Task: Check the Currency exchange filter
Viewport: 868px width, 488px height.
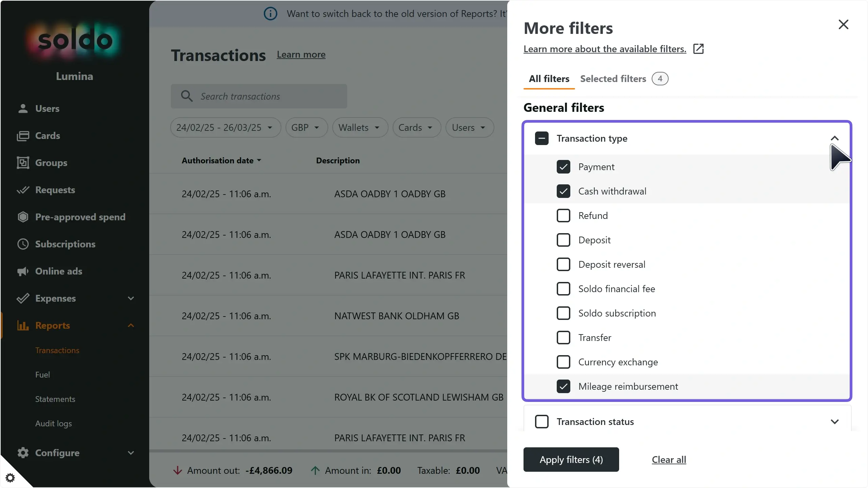Action: [563, 362]
